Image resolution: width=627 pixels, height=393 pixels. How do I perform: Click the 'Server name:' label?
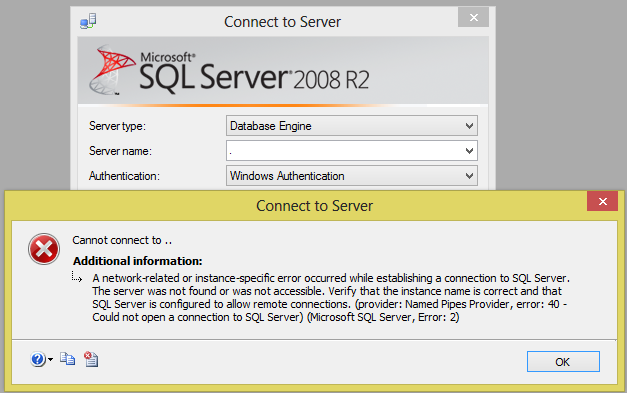coord(120,151)
